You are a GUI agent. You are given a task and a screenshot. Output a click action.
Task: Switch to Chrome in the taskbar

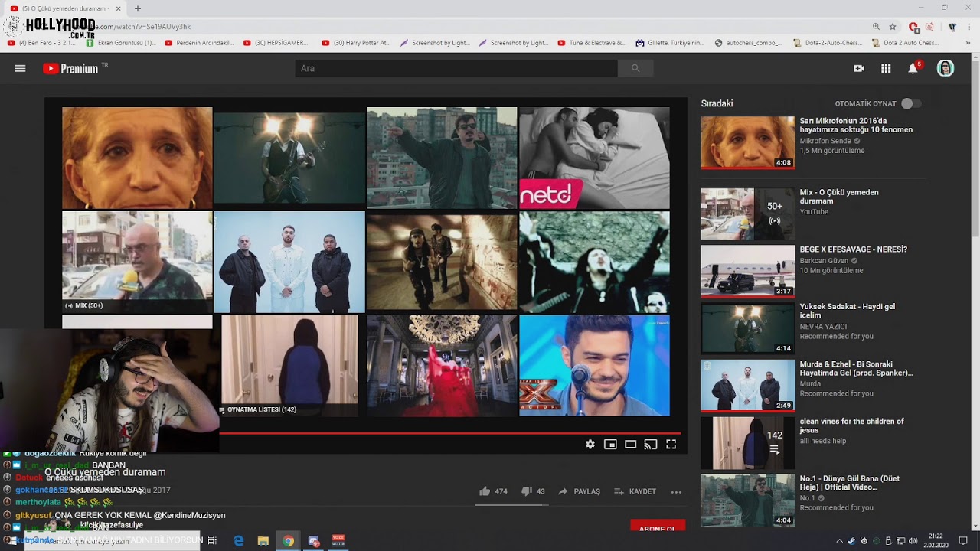pyautogui.click(x=288, y=541)
